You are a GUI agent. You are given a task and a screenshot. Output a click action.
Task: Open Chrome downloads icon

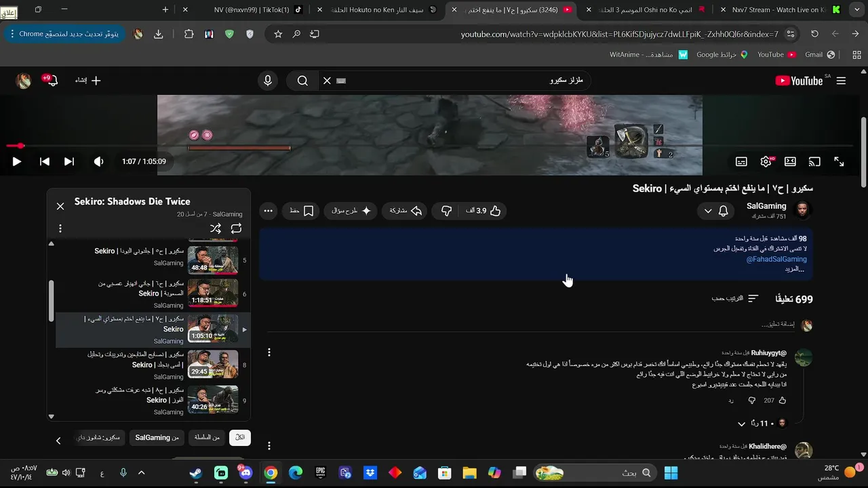[158, 34]
